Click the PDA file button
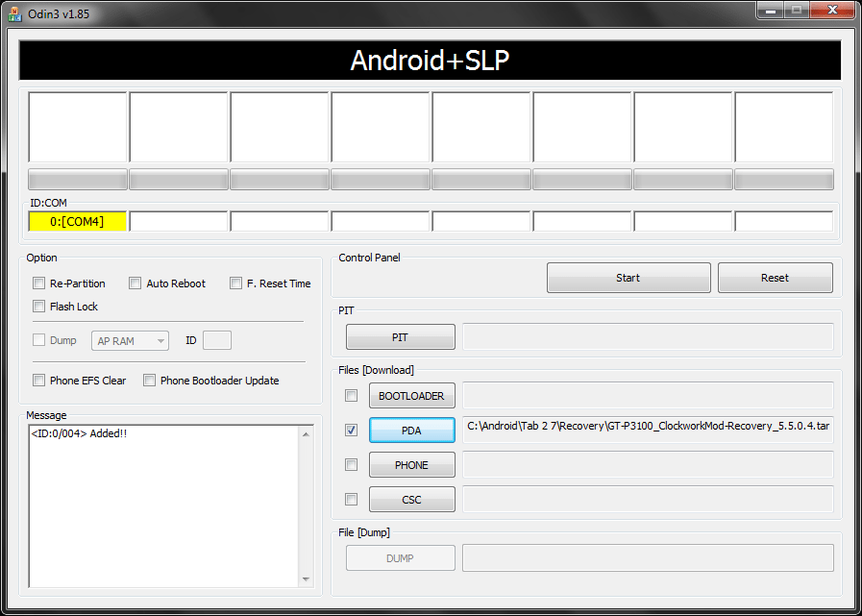862x616 pixels. tap(411, 431)
